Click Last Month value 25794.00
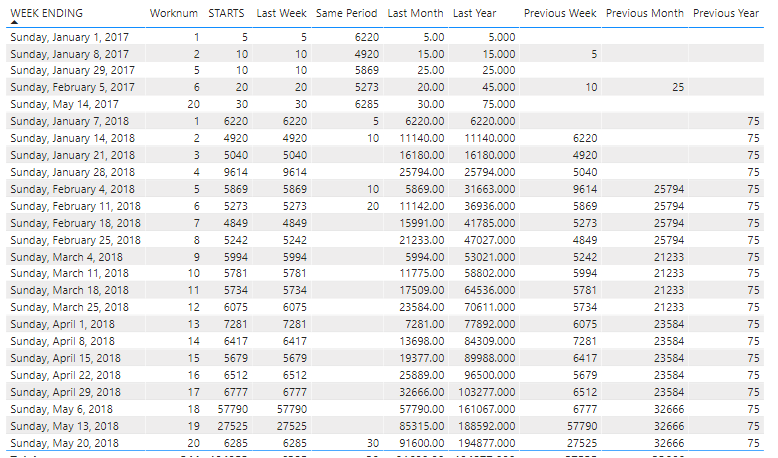Viewport: 778px width, 458px height. click(422, 172)
